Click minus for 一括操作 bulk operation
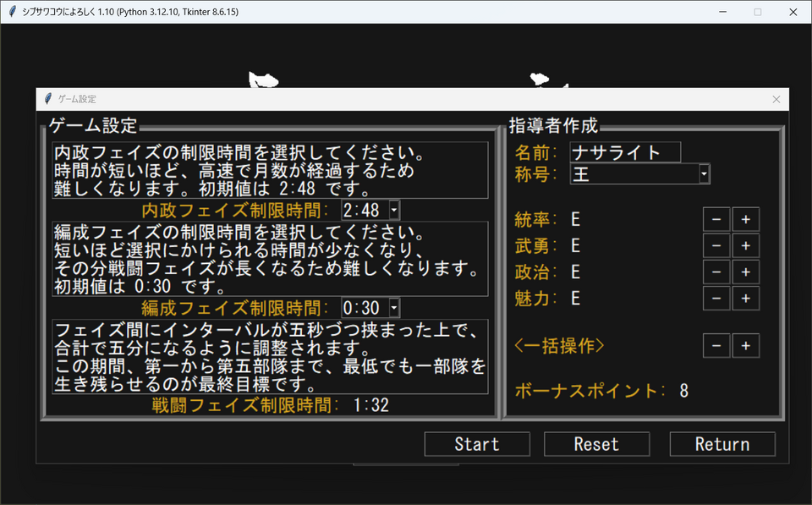This screenshot has height=505, width=812. click(716, 346)
